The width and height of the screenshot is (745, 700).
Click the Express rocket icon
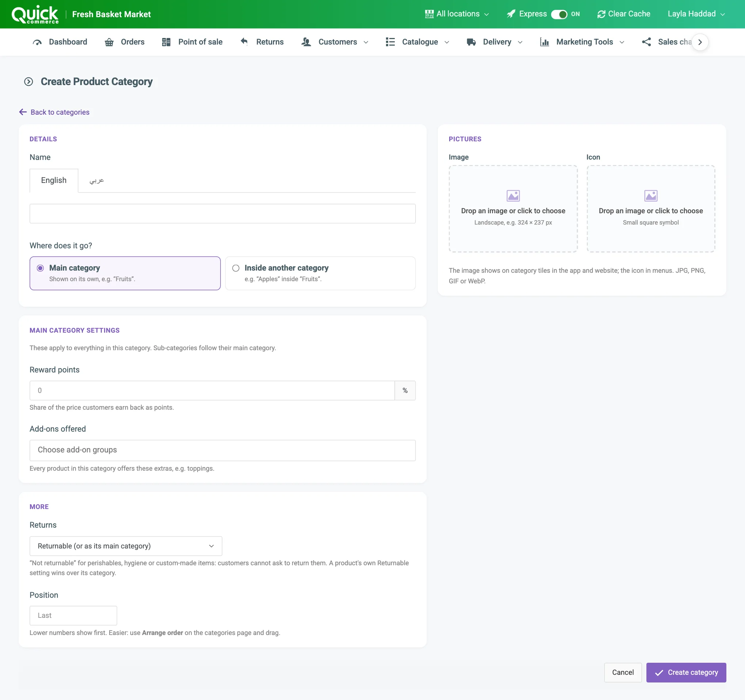pos(511,14)
